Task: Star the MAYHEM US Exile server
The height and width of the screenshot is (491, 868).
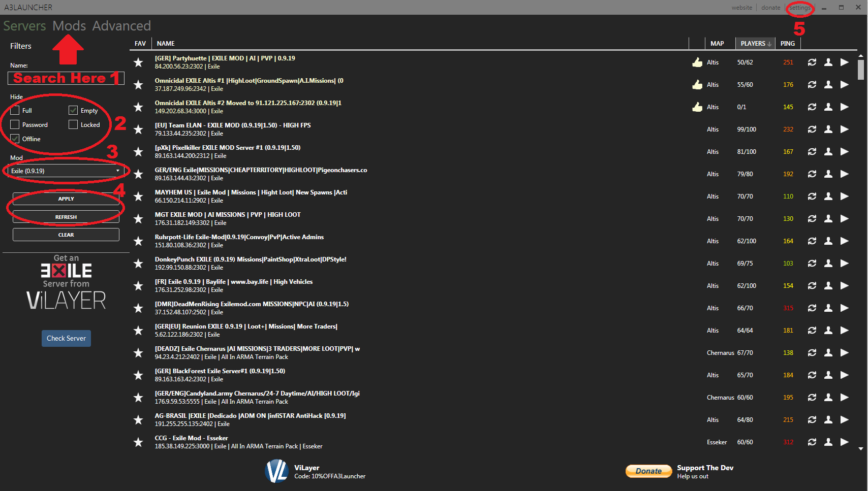Action: pyautogui.click(x=138, y=197)
